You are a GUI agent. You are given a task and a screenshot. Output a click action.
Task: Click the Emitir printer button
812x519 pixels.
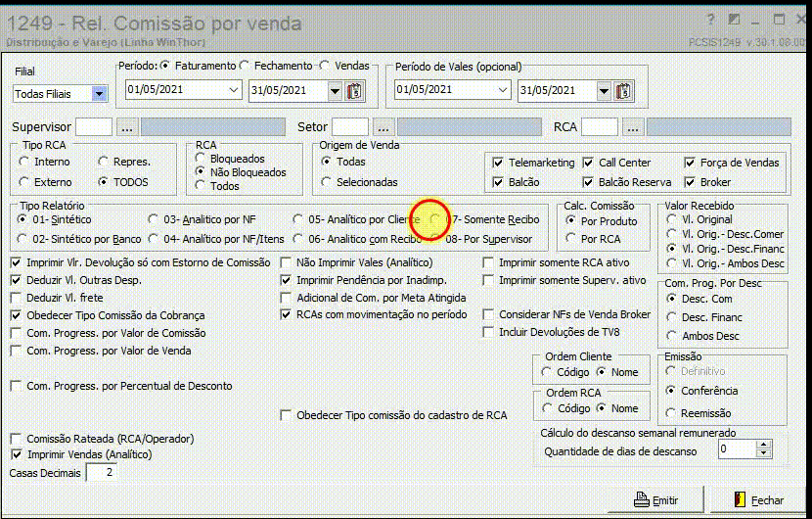click(656, 500)
